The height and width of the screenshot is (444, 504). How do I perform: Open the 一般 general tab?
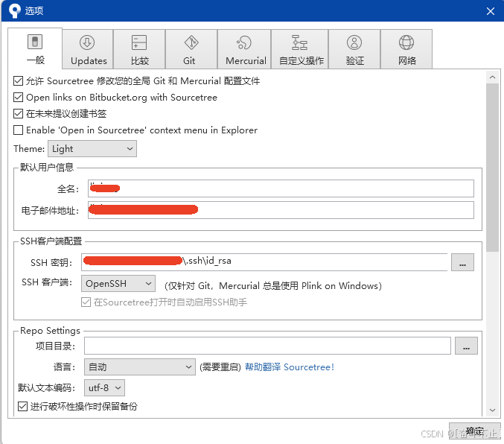[35, 48]
